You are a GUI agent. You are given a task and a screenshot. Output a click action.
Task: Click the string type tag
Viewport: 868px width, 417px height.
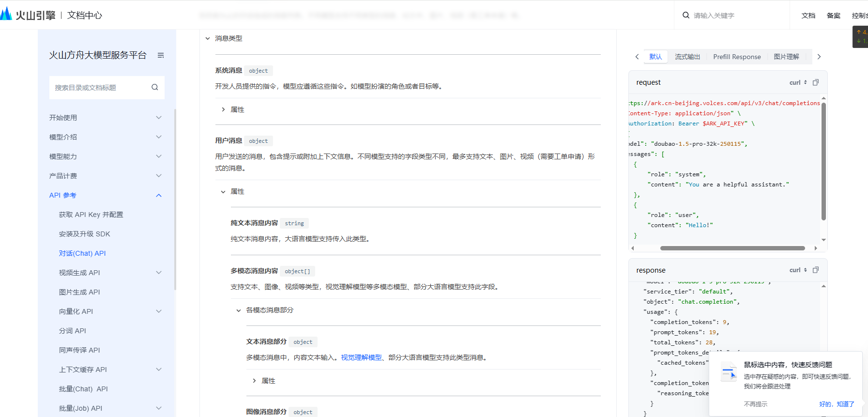click(294, 223)
